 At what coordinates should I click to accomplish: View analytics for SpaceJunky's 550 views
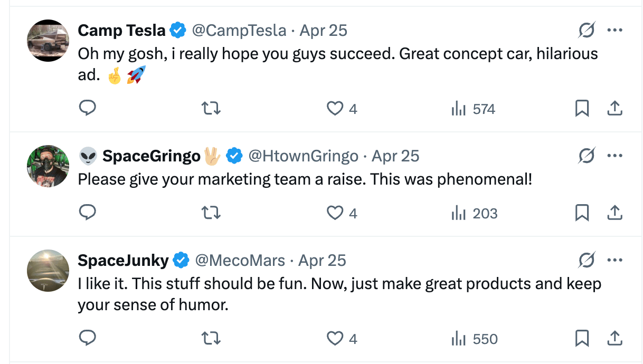475,339
